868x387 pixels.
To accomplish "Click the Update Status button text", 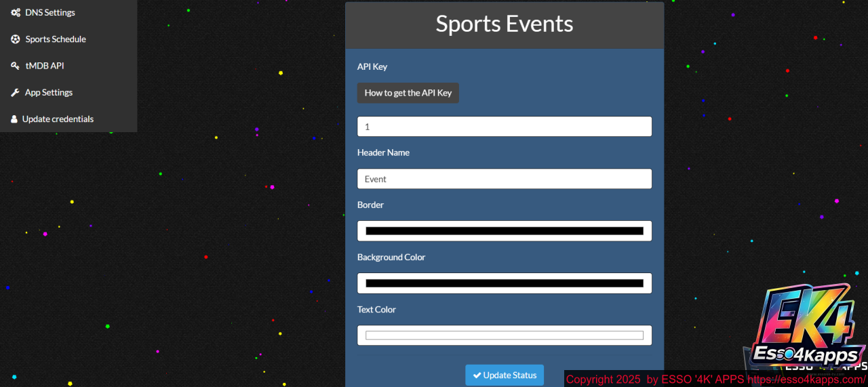I will [x=509, y=375].
